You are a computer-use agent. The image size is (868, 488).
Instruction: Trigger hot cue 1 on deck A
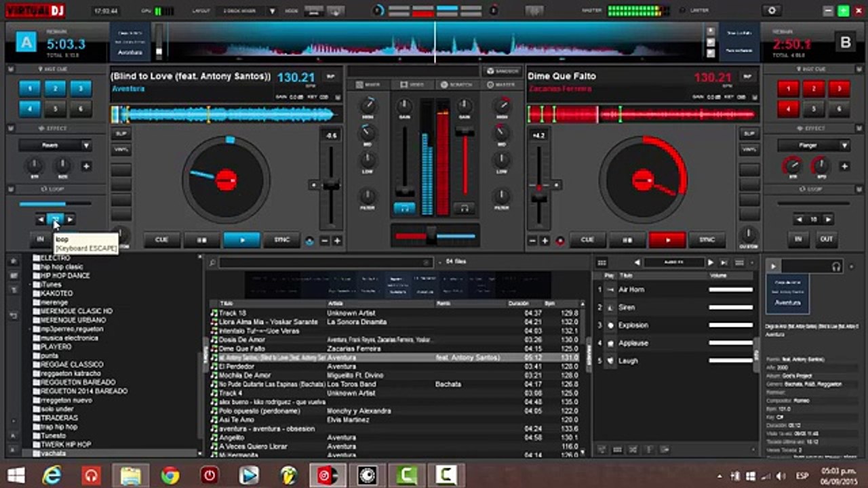[29, 88]
